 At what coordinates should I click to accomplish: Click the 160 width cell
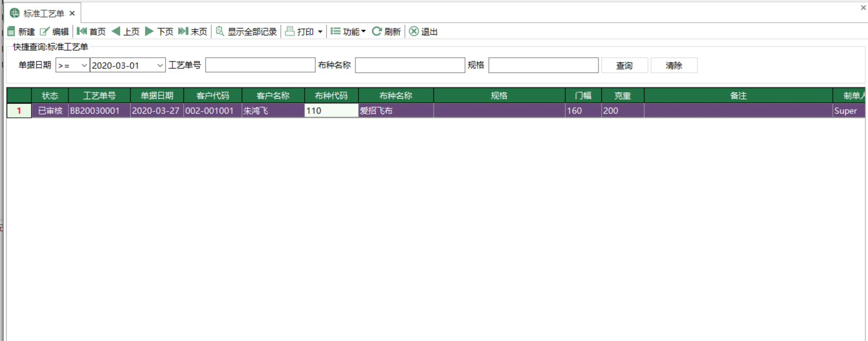583,111
